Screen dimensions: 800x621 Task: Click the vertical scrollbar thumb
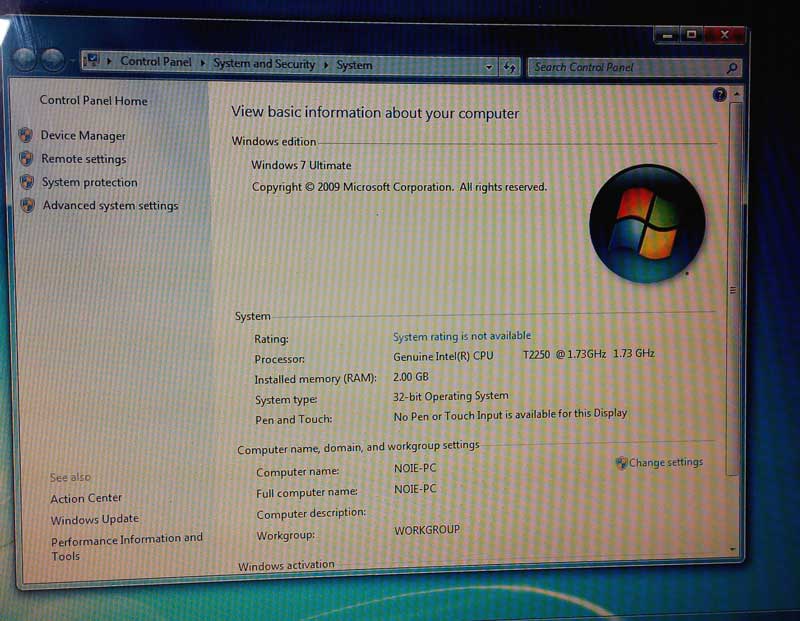(734, 289)
